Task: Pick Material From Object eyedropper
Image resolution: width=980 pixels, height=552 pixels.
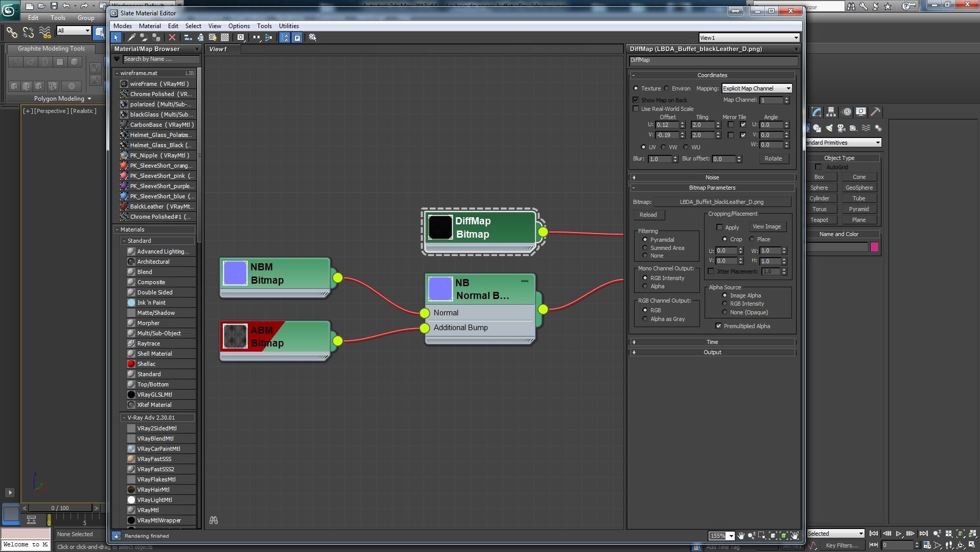Action: coord(131,37)
